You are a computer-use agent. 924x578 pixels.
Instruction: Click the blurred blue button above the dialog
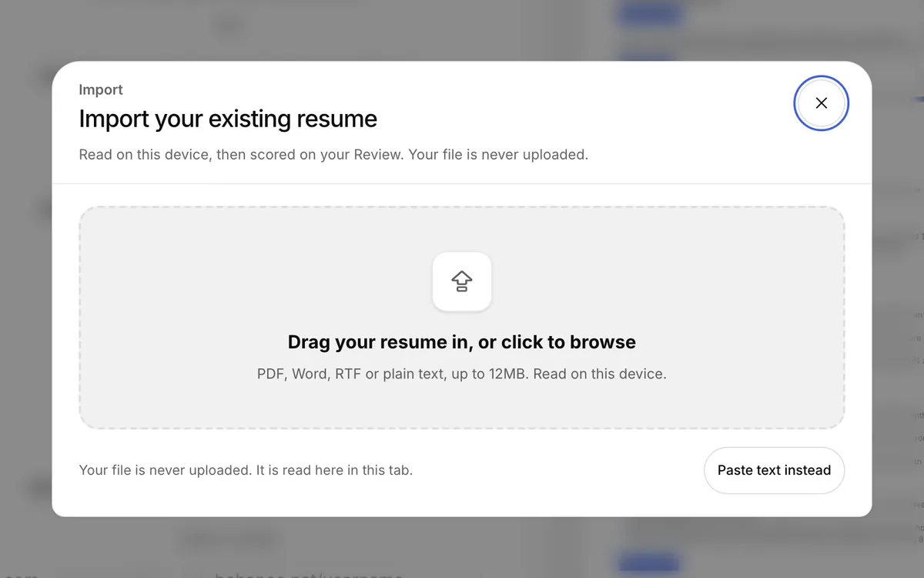651,15
